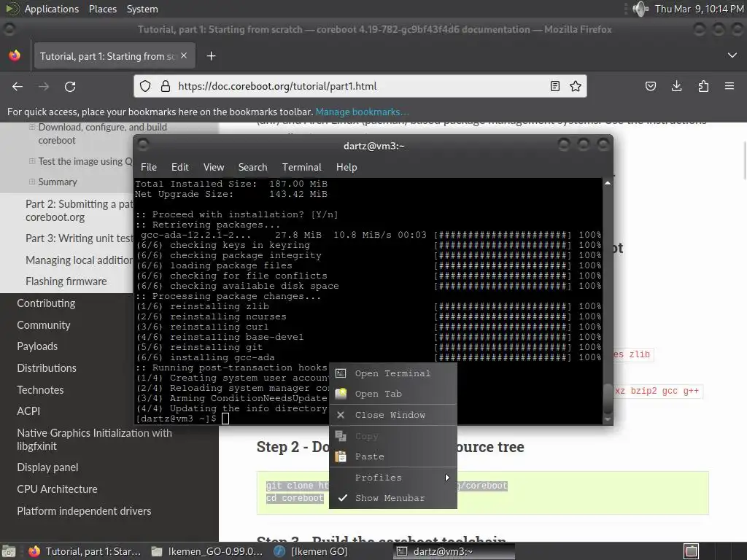This screenshot has height=560, width=747.
Task: Click the Firefox forward arrow
Action: [x=44, y=86]
